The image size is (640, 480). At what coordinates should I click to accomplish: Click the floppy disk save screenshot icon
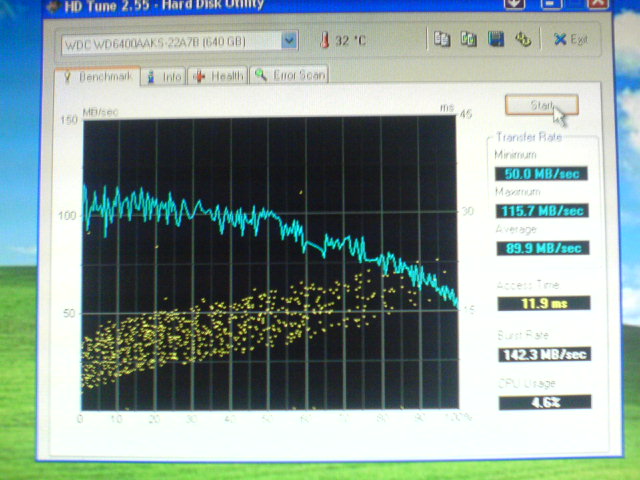(x=495, y=40)
